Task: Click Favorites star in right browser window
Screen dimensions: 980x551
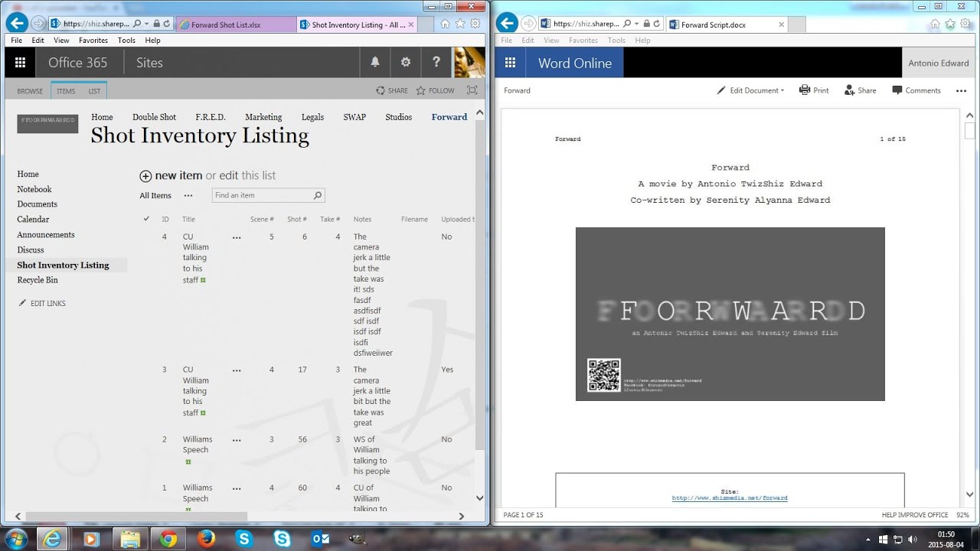Action: pos(949,24)
